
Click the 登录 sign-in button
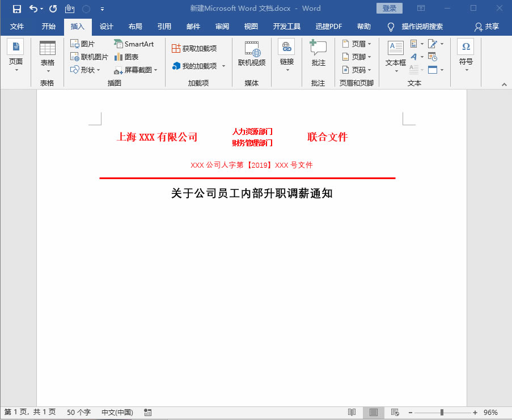click(389, 8)
